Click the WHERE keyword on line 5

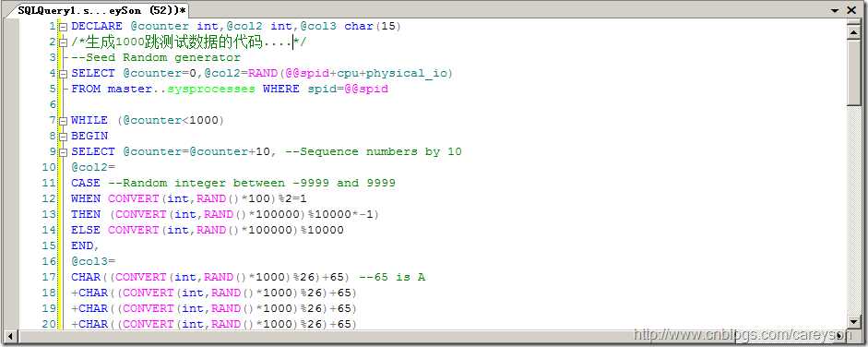[281, 89]
